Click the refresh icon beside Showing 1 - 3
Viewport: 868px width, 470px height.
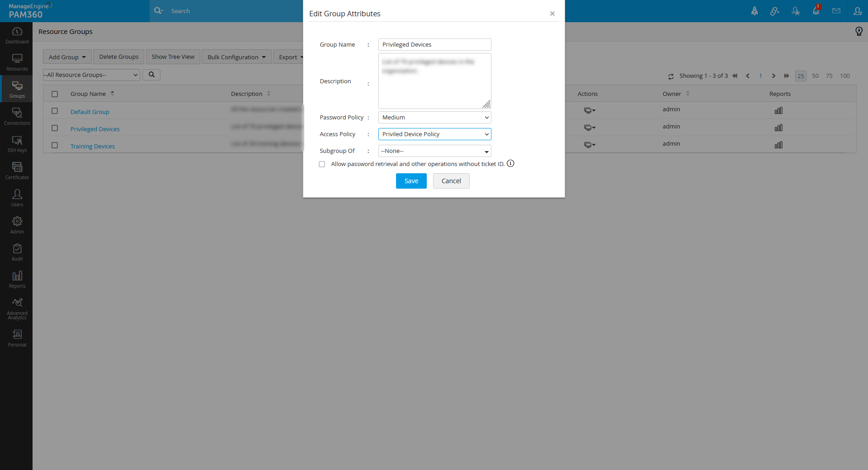[x=671, y=76]
